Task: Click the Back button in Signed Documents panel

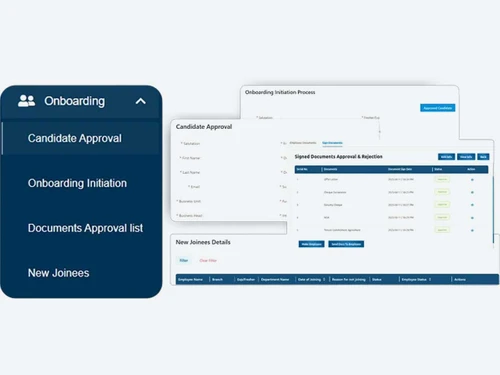Action: [x=483, y=157]
